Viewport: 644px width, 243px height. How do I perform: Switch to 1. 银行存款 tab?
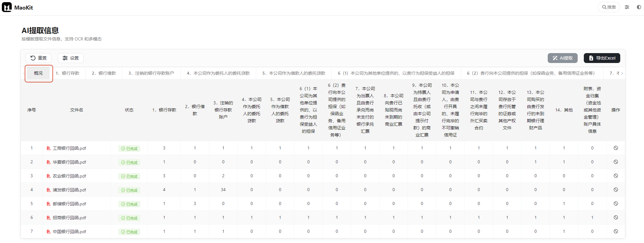click(68, 73)
